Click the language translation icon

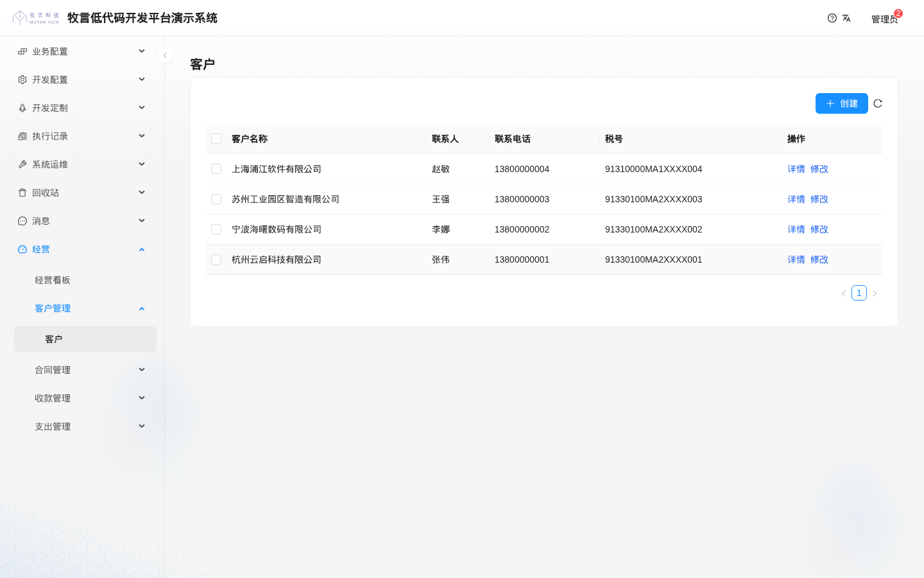pyautogui.click(x=846, y=18)
